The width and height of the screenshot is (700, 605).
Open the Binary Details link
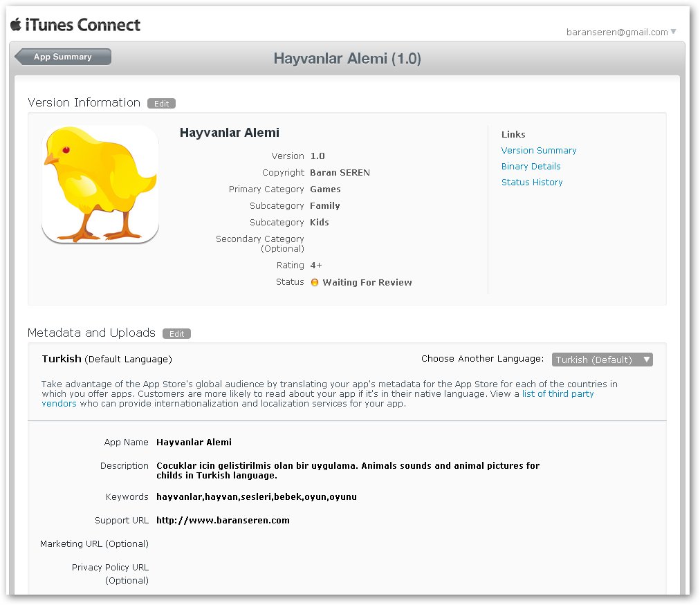(x=531, y=167)
